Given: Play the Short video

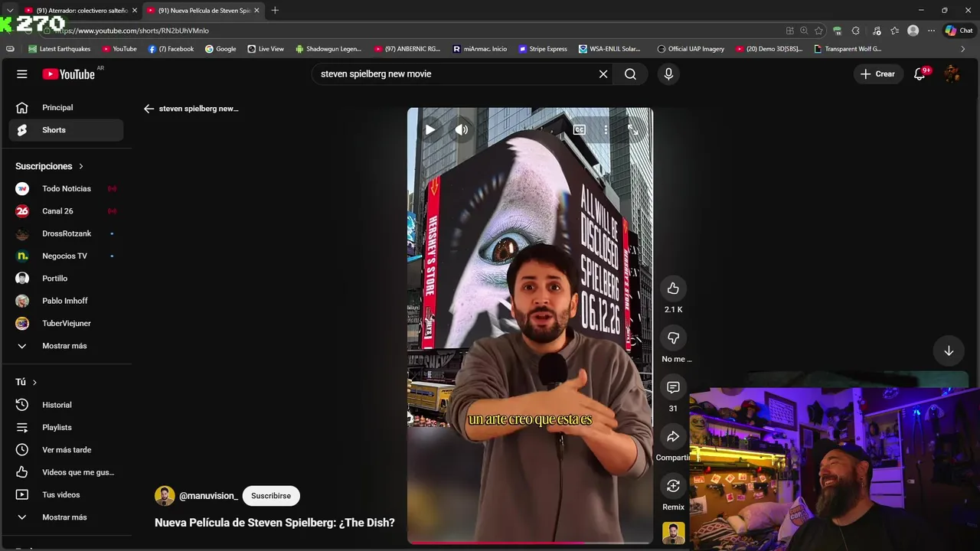Looking at the screenshot, I should (430, 130).
